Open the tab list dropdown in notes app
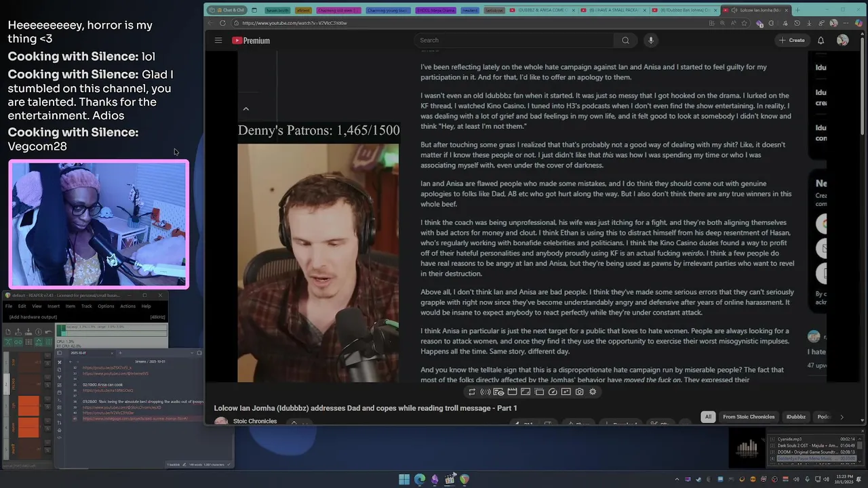Image resolution: width=868 pixels, height=488 pixels. (192, 353)
